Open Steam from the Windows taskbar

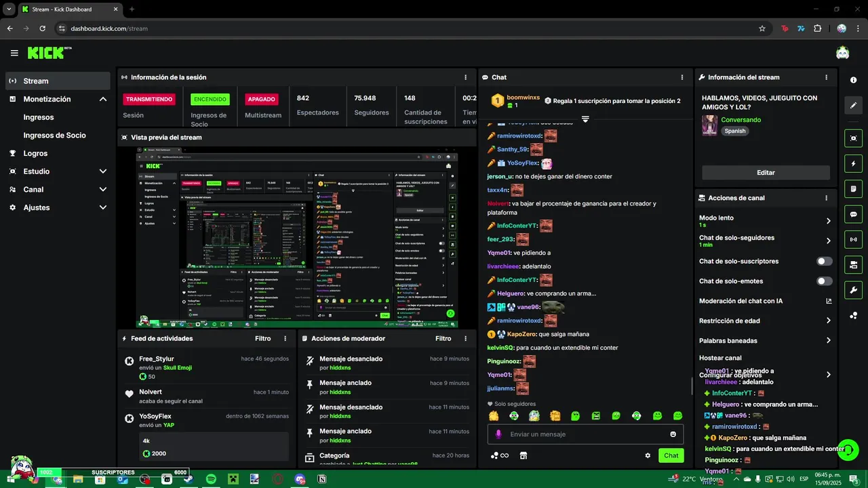pyautogui.click(x=189, y=479)
